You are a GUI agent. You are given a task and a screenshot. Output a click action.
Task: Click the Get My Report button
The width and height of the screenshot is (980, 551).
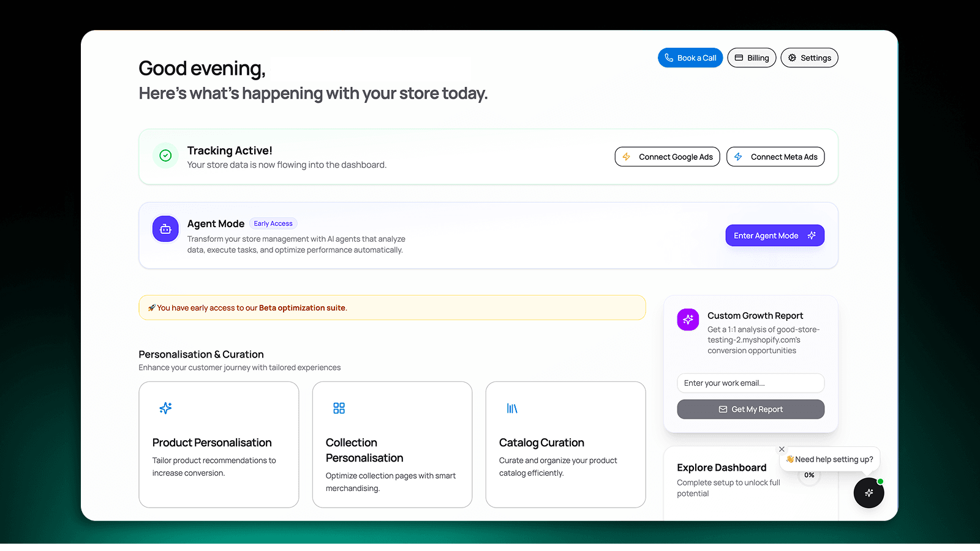tap(750, 410)
